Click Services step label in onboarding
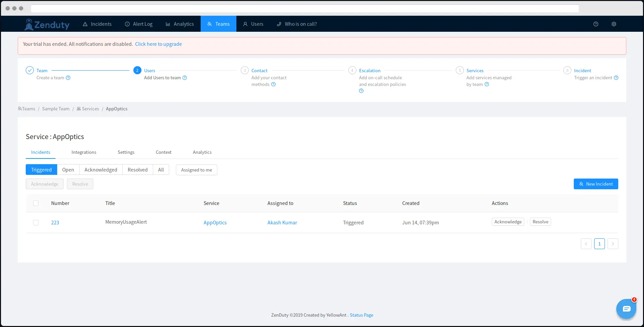Screen dimensions: 644x327 tap(475, 71)
